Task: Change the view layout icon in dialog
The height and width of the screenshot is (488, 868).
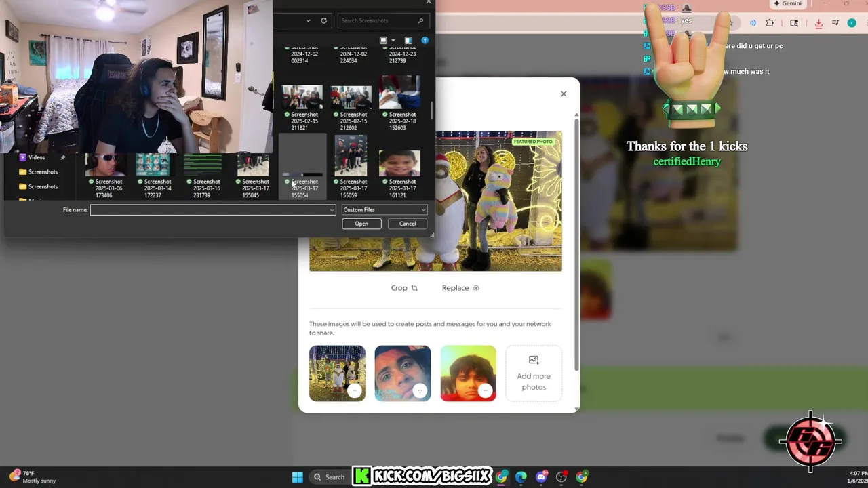Action: [383, 41]
